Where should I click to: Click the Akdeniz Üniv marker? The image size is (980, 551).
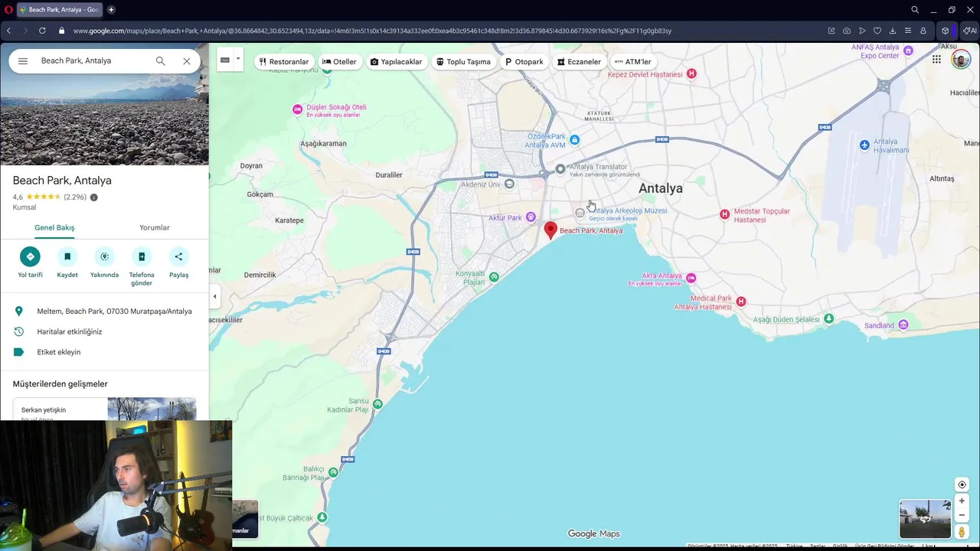pyautogui.click(x=509, y=184)
